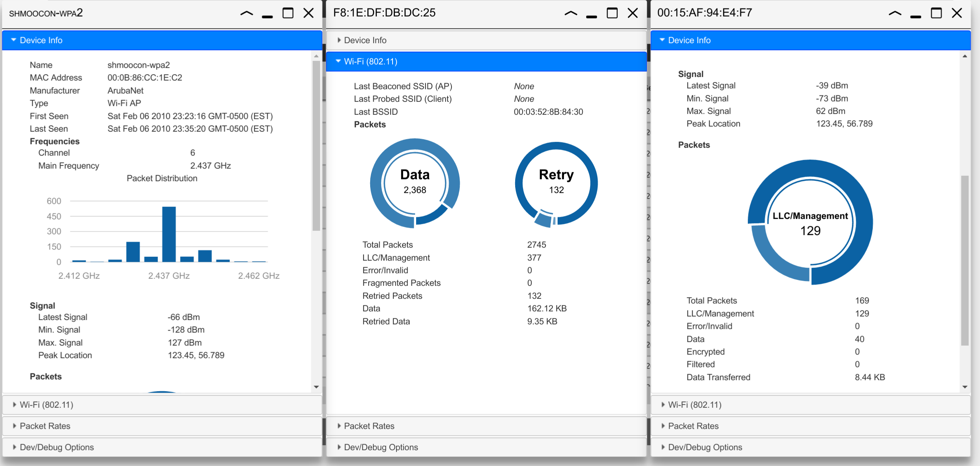Click scrollbar thumb in SHMOOCON-WPA2 window

click(x=316, y=145)
